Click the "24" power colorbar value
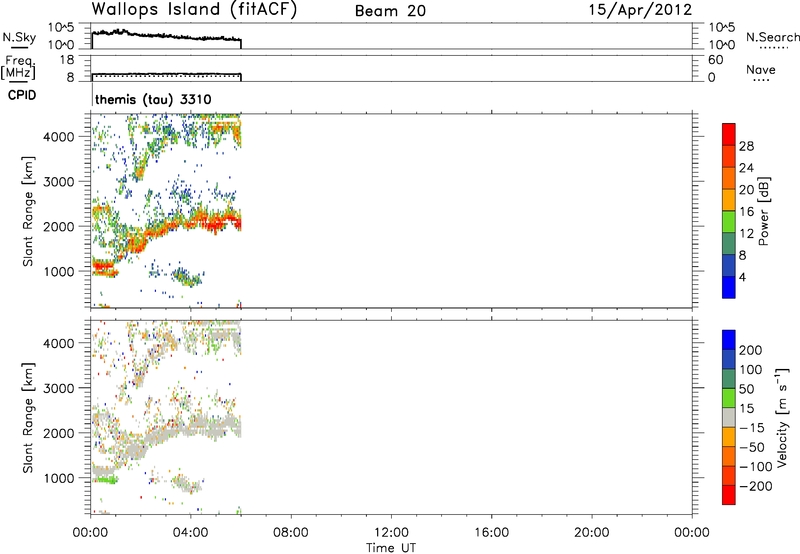Screen dimensions: 800x554 [x=746, y=168]
